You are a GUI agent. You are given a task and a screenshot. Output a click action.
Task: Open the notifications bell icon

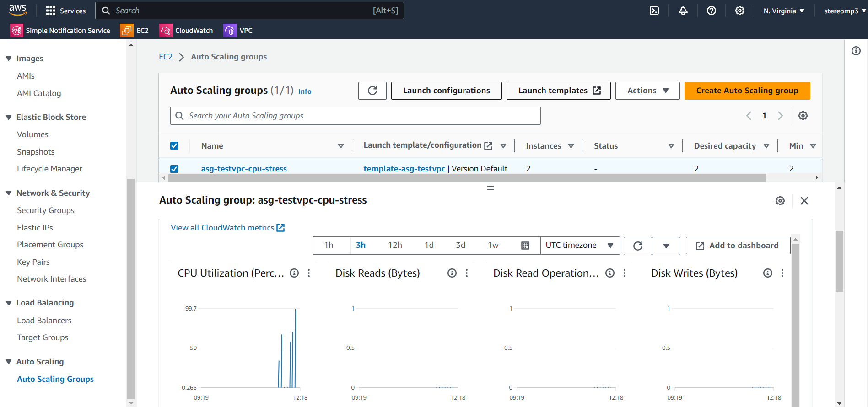[x=683, y=11]
